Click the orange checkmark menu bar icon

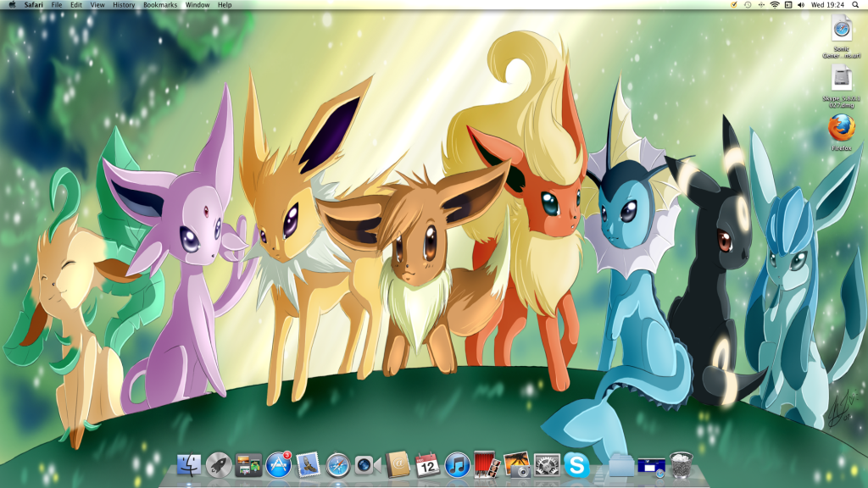pos(734,5)
